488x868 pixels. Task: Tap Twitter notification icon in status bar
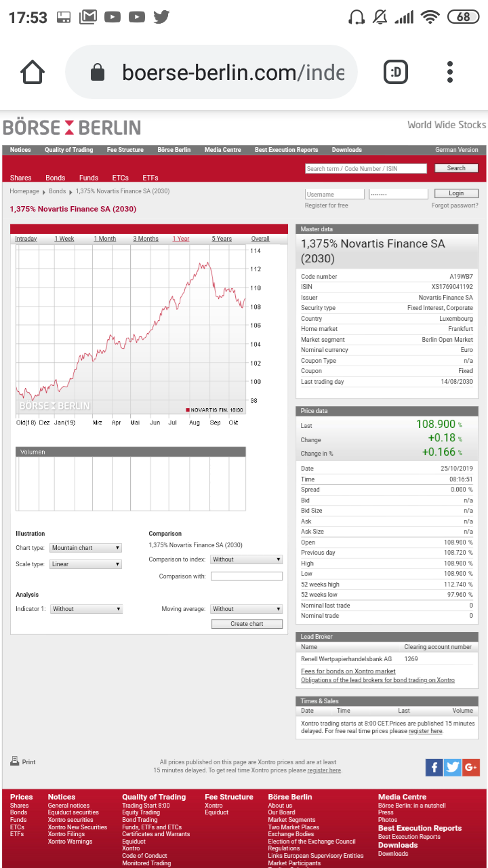161,17
